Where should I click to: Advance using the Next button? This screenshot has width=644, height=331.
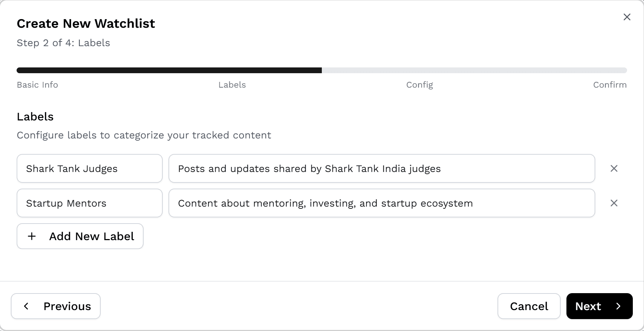(x=599, y=306)
